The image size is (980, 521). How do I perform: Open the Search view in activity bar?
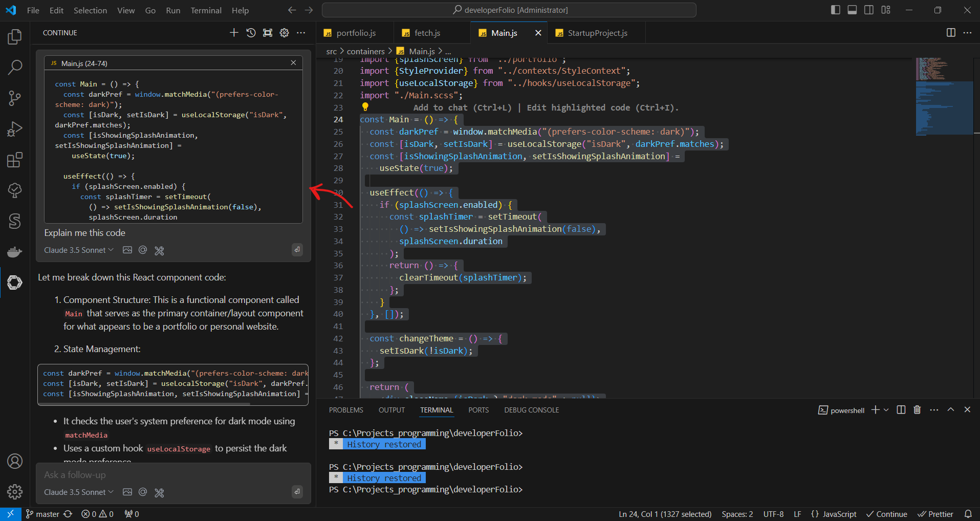click(x=15, y=67)
